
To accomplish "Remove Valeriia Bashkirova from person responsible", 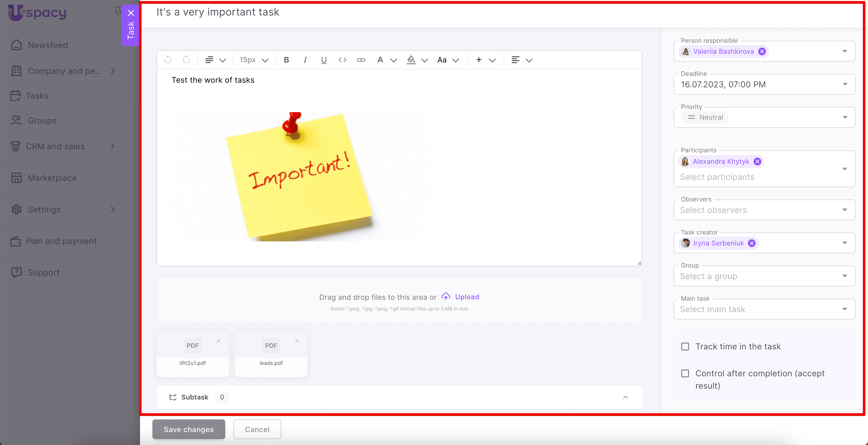I will [762, 51].
